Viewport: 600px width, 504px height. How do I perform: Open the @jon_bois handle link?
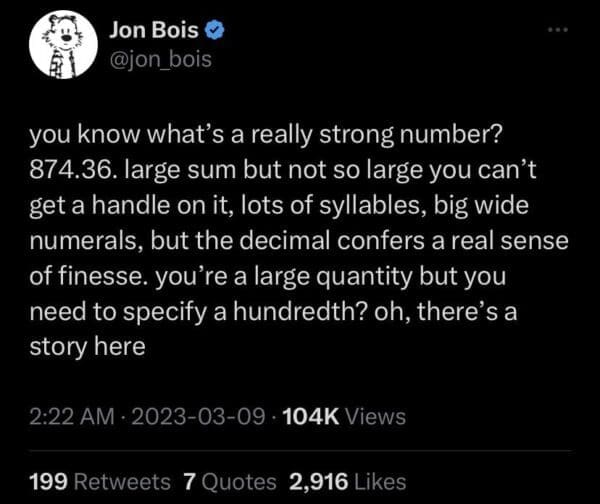(159, 61)
